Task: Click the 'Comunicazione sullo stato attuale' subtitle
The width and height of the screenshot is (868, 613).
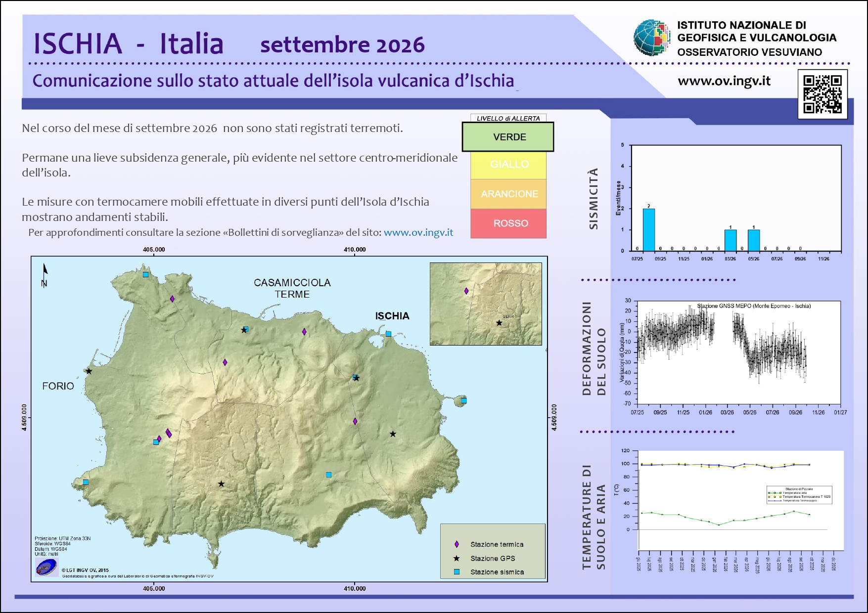Action: pos(273,81)
